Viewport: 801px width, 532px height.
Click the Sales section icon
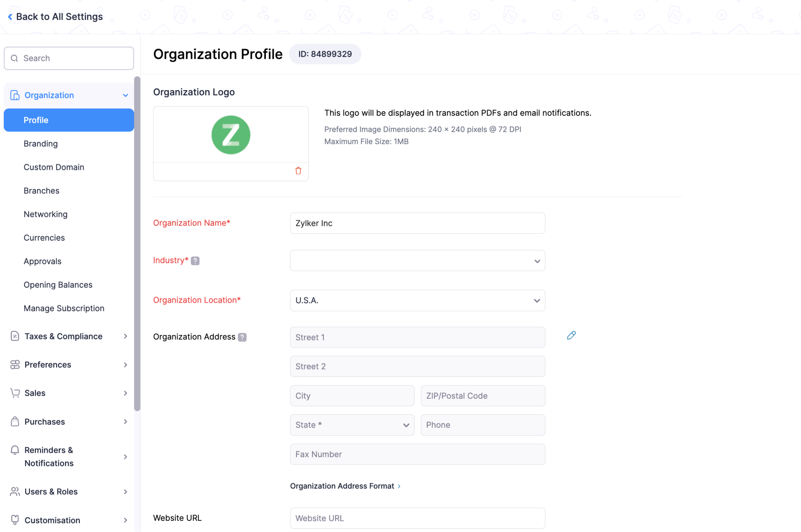(14, 393)
